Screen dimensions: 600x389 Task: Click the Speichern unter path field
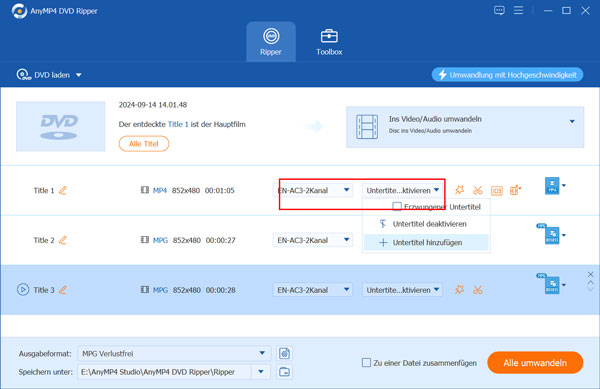[x=165, y=372]
